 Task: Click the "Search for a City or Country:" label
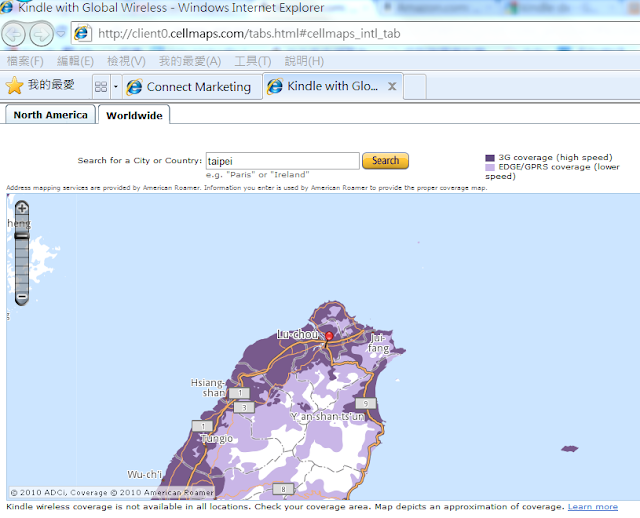[140, 160]
